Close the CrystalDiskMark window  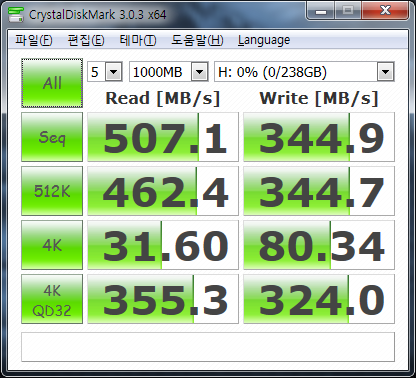pyautogui.click(x=385, y=11)
